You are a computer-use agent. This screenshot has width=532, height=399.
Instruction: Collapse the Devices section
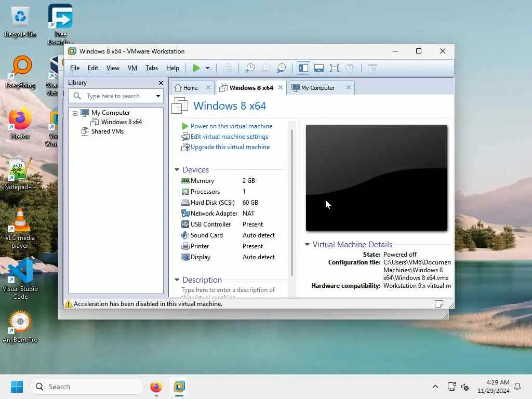pyautogui.click(x=177, y=170)
